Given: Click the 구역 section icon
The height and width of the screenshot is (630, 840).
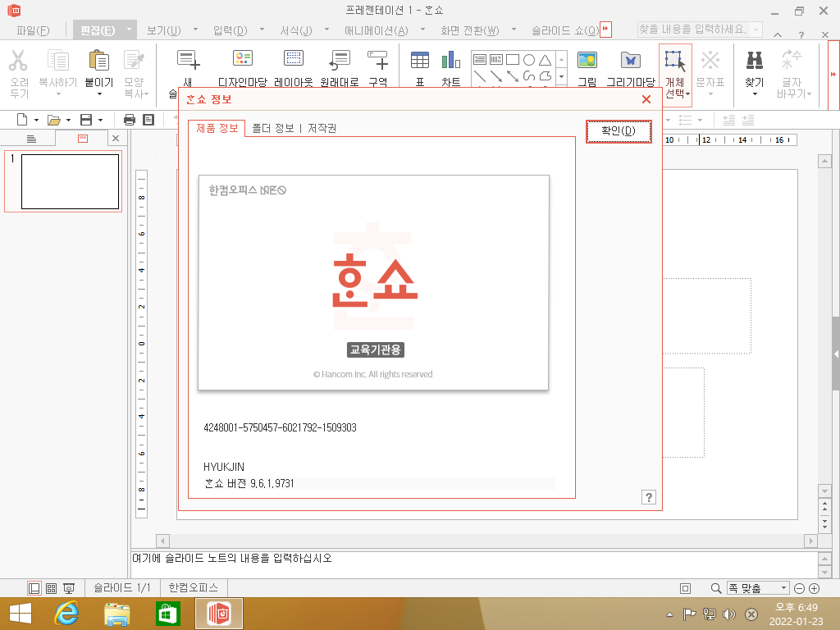Looking at the screenshot, I should (377, 60).
